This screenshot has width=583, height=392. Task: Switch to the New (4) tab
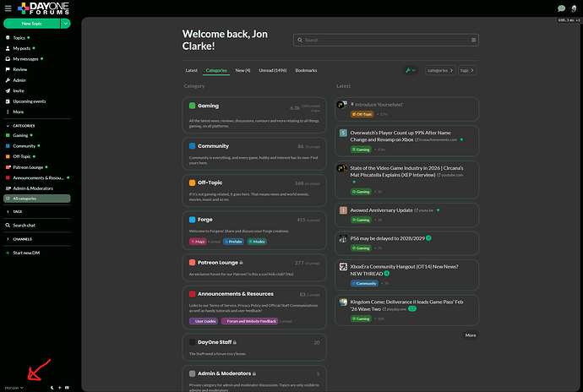tap(242, 70)
